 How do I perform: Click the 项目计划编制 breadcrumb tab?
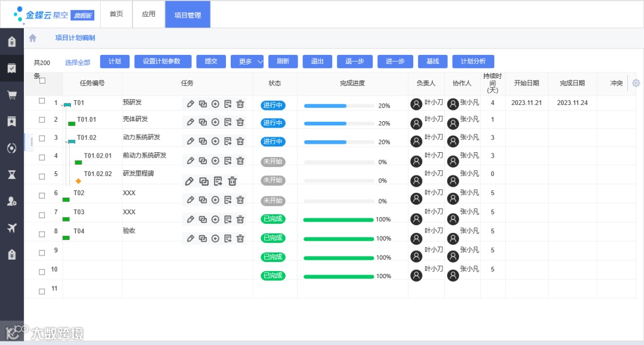coord(75,38)
